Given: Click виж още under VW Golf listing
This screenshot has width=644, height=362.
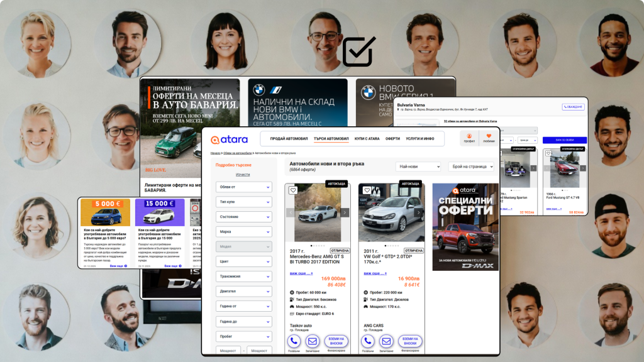Looking at the screenshot, I should click(x=375, y=273).
